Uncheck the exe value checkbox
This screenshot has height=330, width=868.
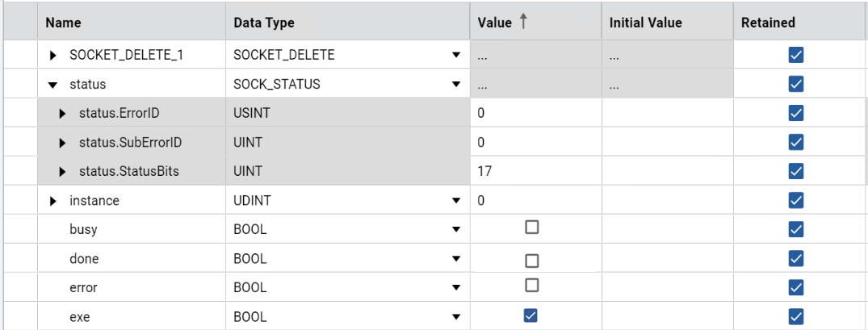(x=530, y=315)
